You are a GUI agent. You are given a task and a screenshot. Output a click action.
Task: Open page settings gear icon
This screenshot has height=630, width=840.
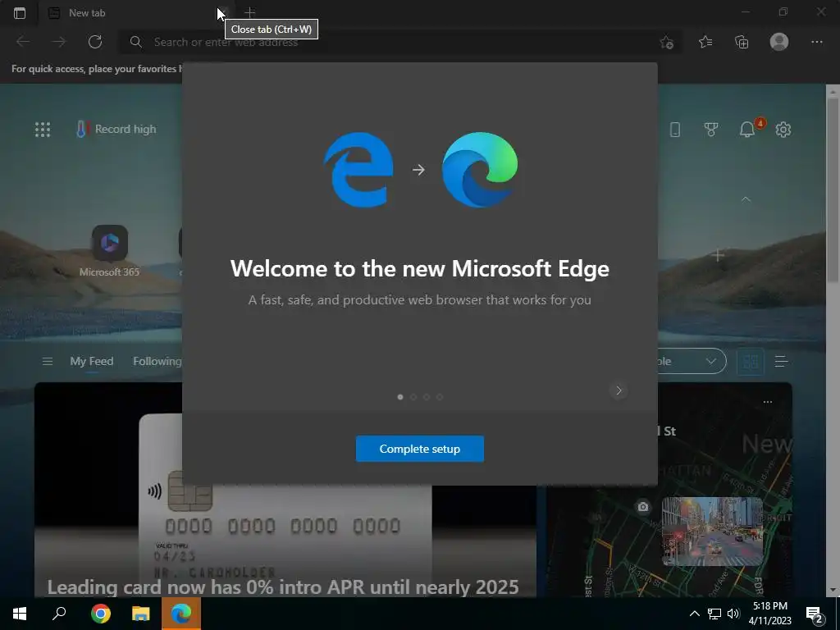coord(783,130)
